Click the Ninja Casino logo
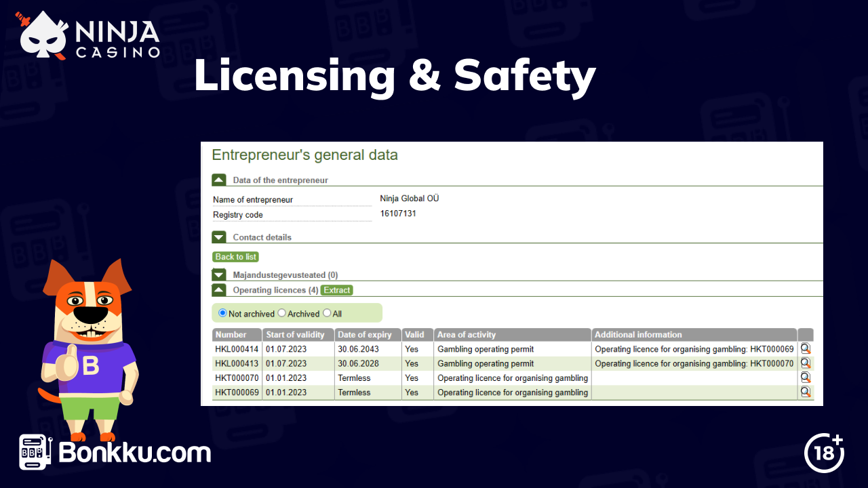The width and height of the screenshot is (868, 488). tap(90, 35)
